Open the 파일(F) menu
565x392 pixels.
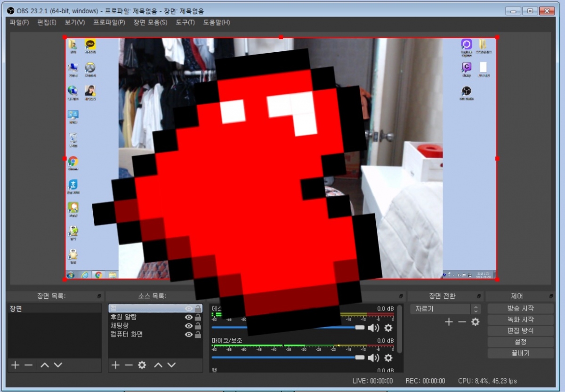click(19, 22)
